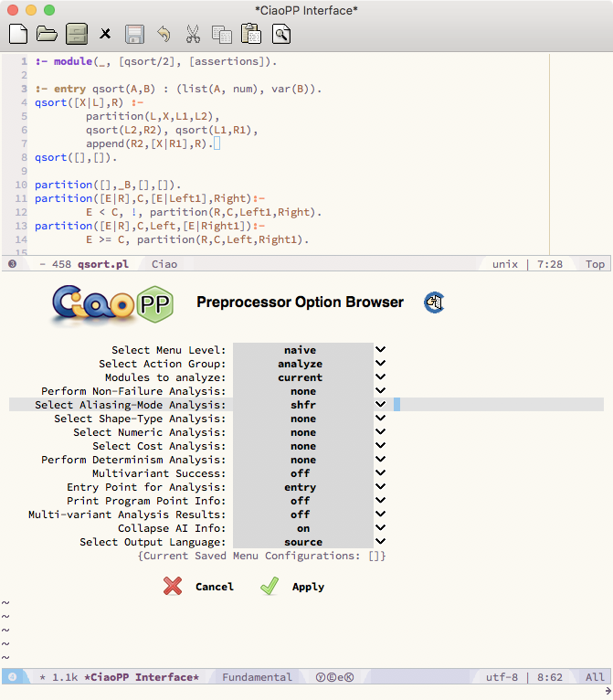Toggle the Multivariant Success off value

pyautogui.click(x=301, y=473)
